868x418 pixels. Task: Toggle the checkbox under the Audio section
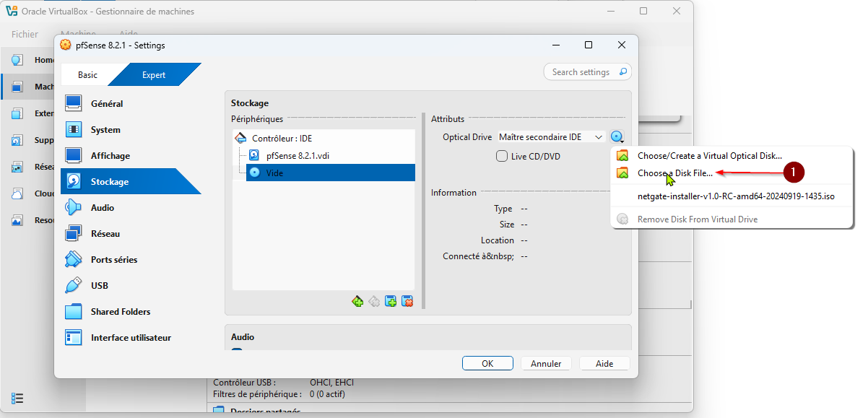(236, 352)
